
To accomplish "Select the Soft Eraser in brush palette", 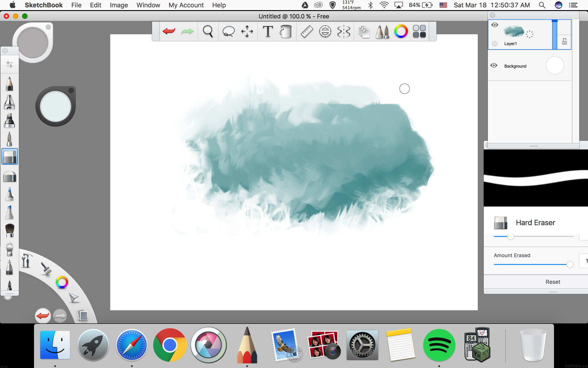I will point(9,177).
